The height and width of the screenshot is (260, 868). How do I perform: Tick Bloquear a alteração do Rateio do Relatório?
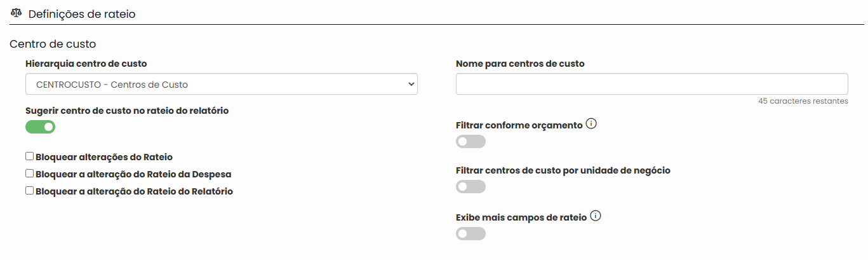[x=30, y=191]
